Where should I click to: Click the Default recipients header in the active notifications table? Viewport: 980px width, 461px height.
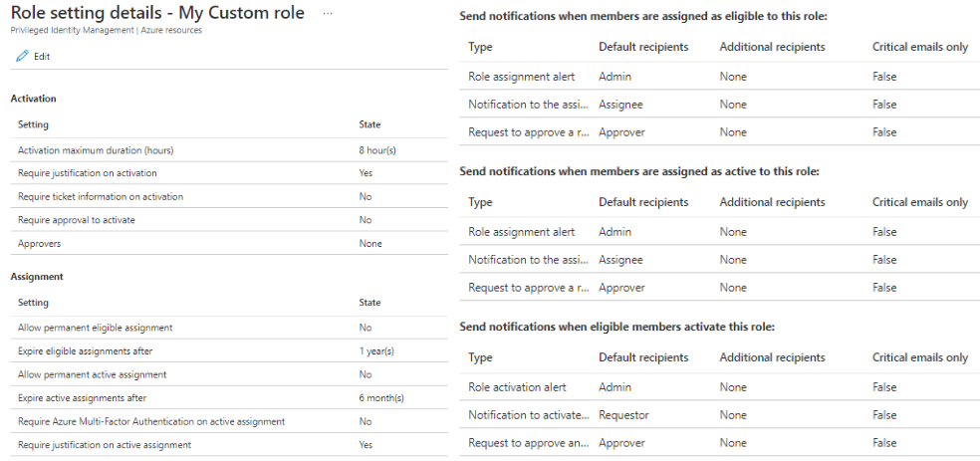click(x=643, y=202)
